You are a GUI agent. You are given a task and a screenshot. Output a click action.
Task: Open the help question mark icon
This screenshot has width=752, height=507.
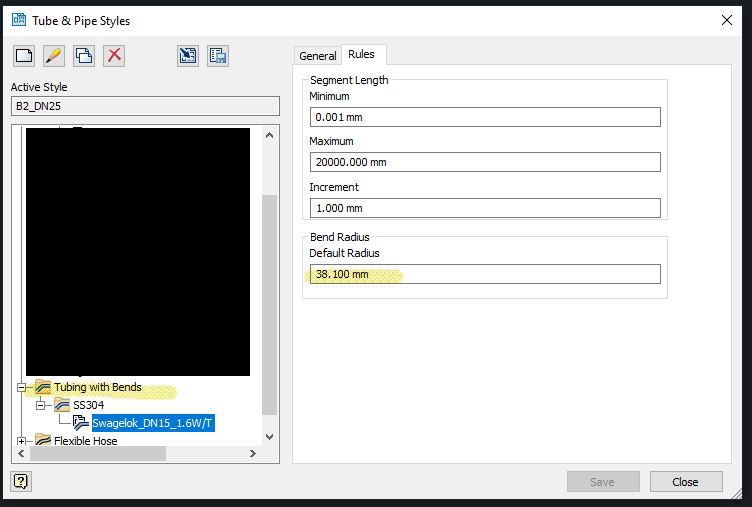click(21, 481)
